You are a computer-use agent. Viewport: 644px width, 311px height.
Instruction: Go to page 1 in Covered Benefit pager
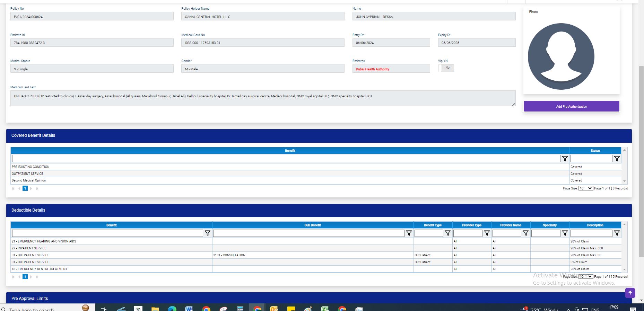pos(25,188)
